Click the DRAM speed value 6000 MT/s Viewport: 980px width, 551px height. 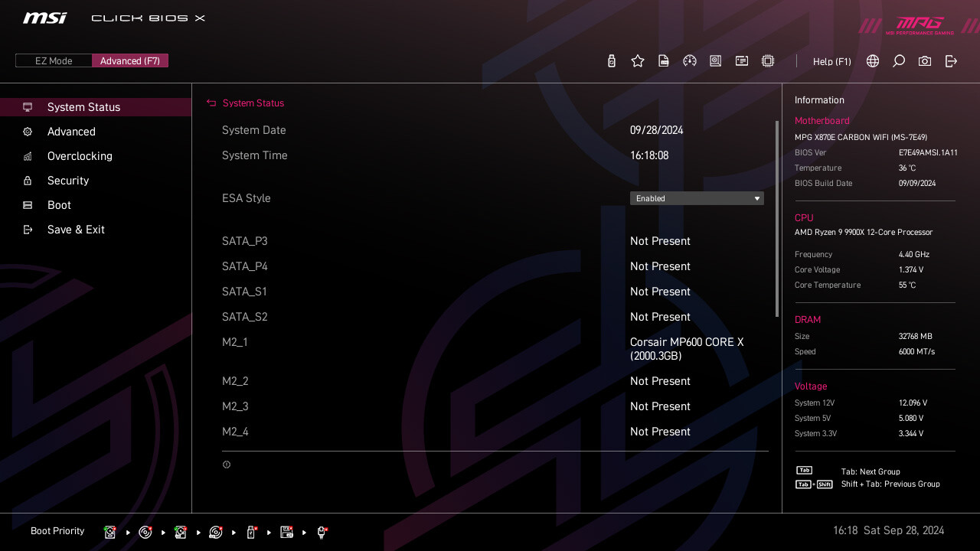916,352
